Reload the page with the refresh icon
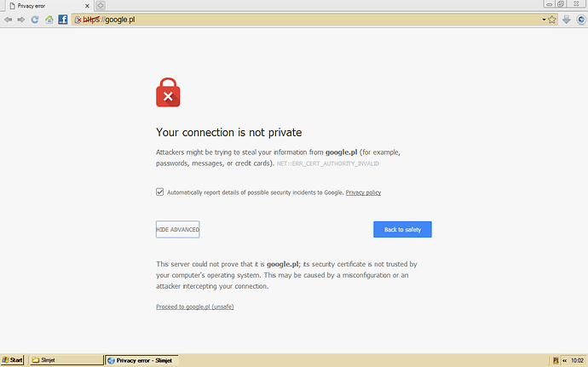This screenshot has width=588, height=367. pos(35,20)
